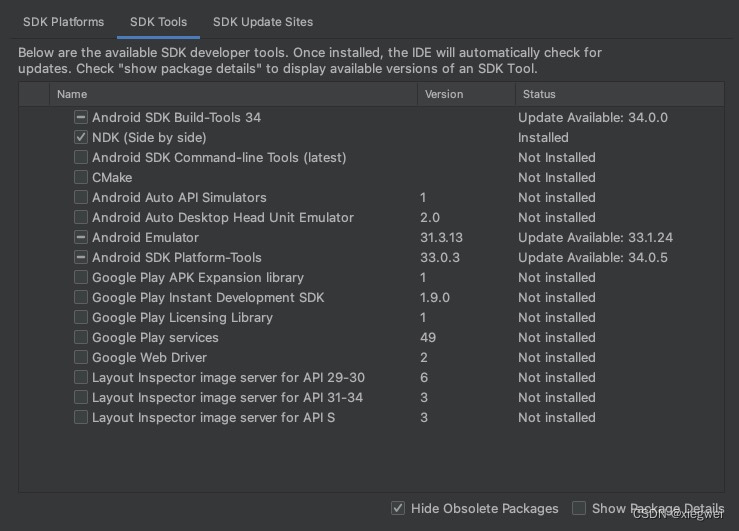739x531 pixels.
Task: Check Layout Inspector server for API 31-34
Action: pos(81,397)
